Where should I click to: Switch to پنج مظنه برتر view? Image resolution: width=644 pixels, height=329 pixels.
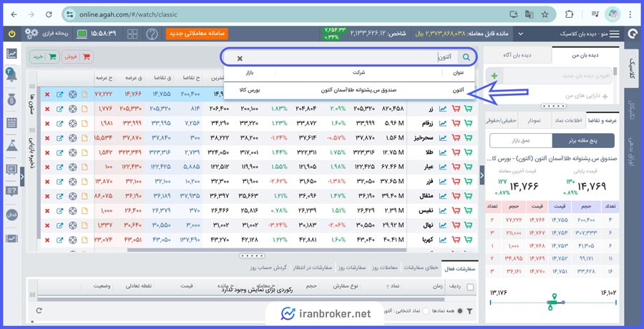(583, 140)
